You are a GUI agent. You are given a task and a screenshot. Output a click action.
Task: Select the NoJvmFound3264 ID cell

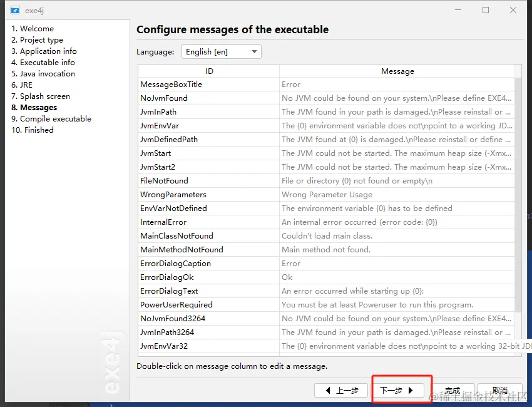pos(209,319)
